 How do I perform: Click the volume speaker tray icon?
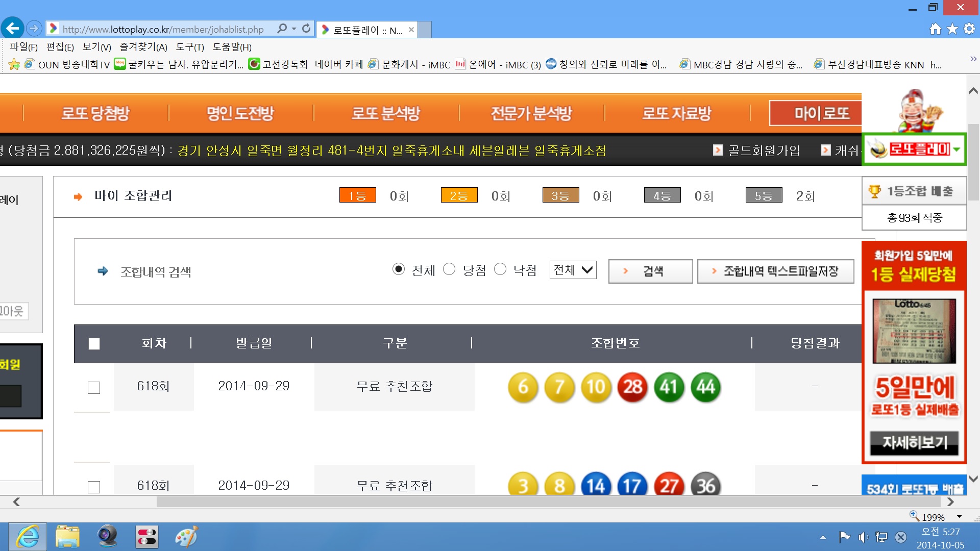click(863, 537)
